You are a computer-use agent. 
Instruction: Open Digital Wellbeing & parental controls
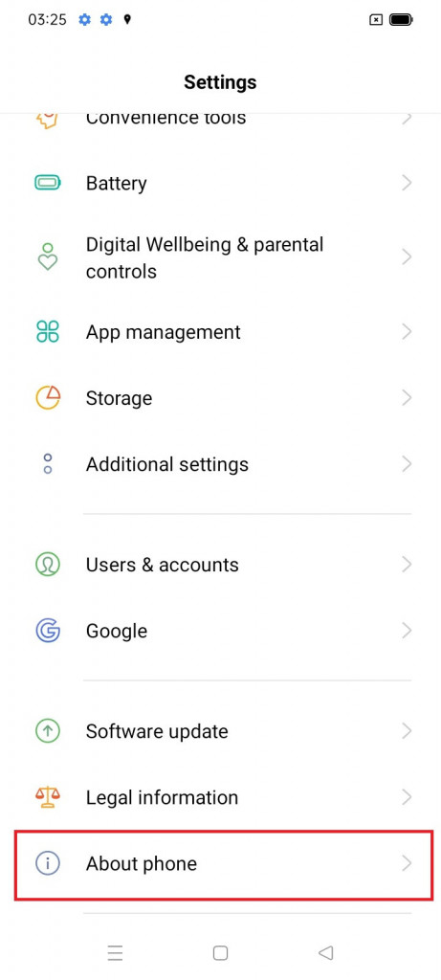224,256
